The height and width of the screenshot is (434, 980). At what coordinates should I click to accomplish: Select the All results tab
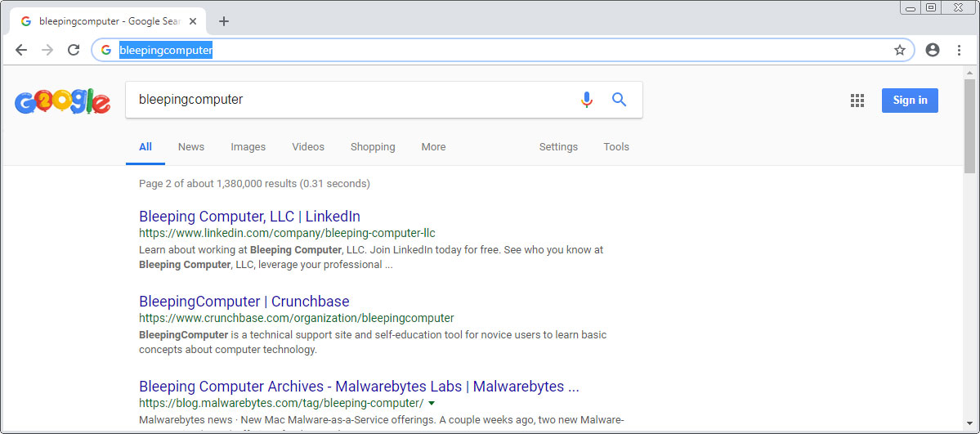click(x=145, y=147)
